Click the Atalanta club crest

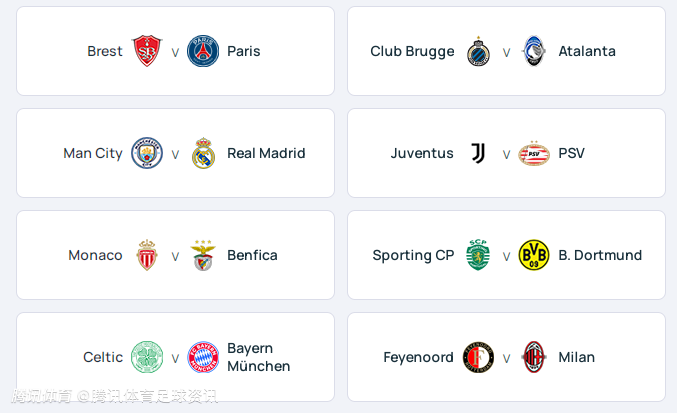(x=534, y=51)
